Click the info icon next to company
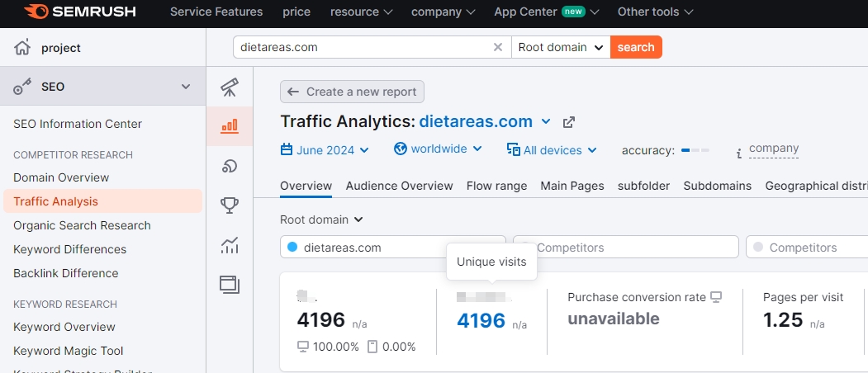The height and width of the screenshot is (373, 868). (738, 153)
